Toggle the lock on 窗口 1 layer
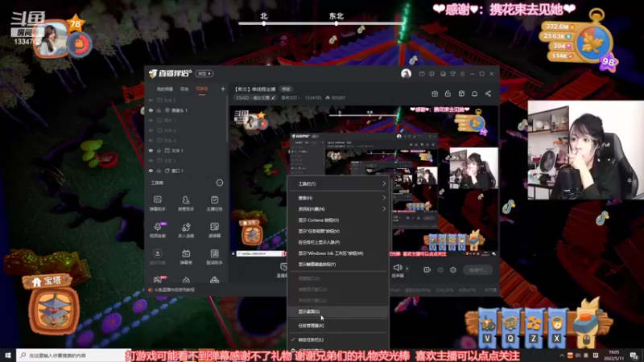The height and width of the screenshot is (362, 644). click(159, 171)
